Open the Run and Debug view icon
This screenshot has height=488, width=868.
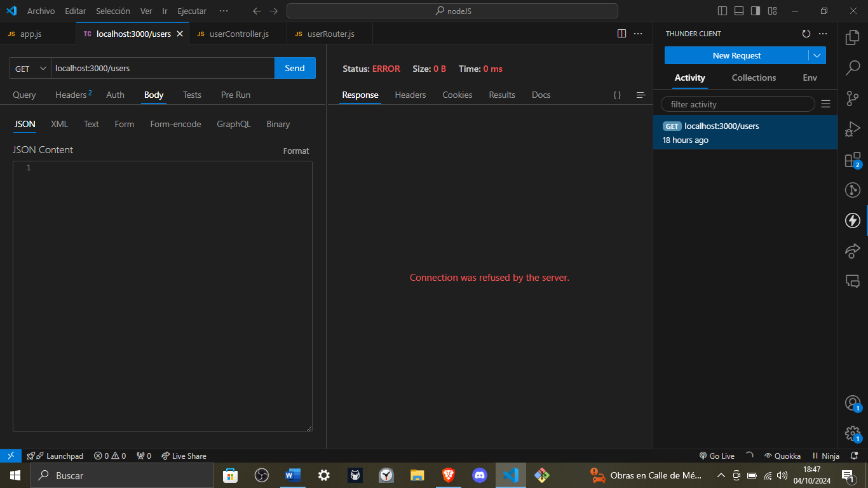pos(852,129)
